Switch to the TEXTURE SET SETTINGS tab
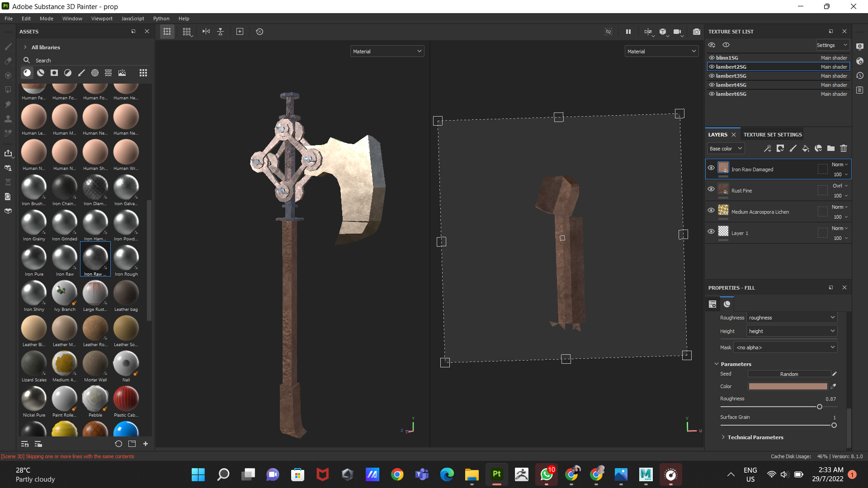Viewport: 868px width, 488px height. pyautogui.click(x=772, y=134)
